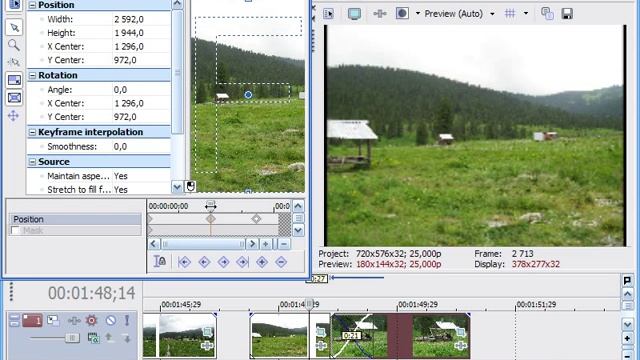The image size is (640, 360).
Task: Open the Maintain aspect ratio Yes value
Action: coord(141,176)
